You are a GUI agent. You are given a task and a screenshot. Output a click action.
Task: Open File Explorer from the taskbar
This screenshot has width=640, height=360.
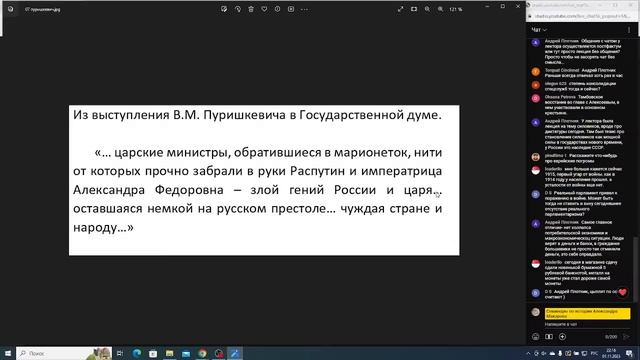tap(169, 353)
